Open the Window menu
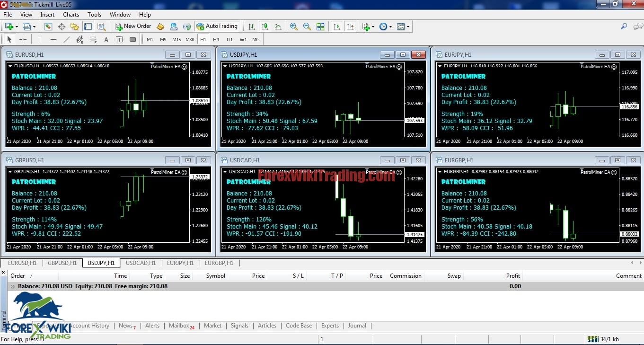Image resolution: width=644 pixels, height=345 pixels. pyautogui.click(x=120, y=14)
